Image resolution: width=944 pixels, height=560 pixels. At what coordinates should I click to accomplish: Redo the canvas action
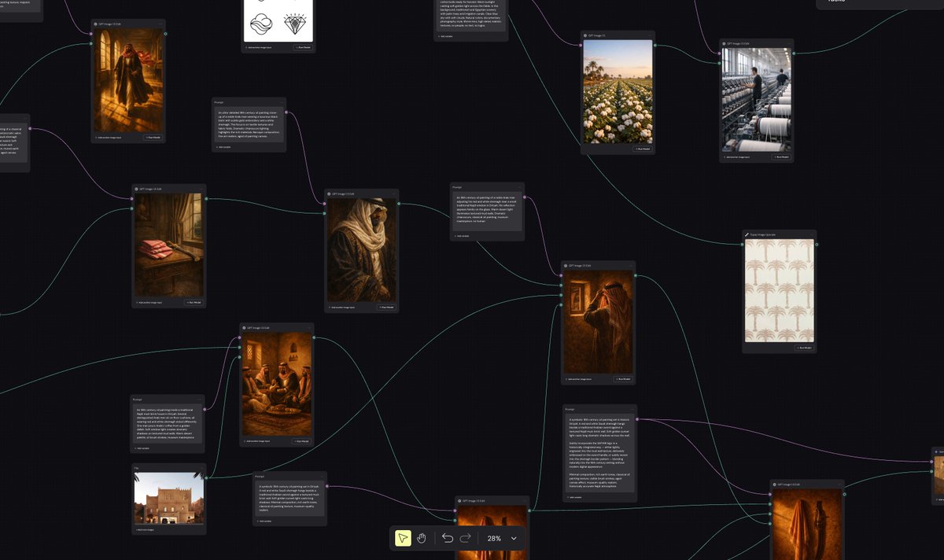465,538
